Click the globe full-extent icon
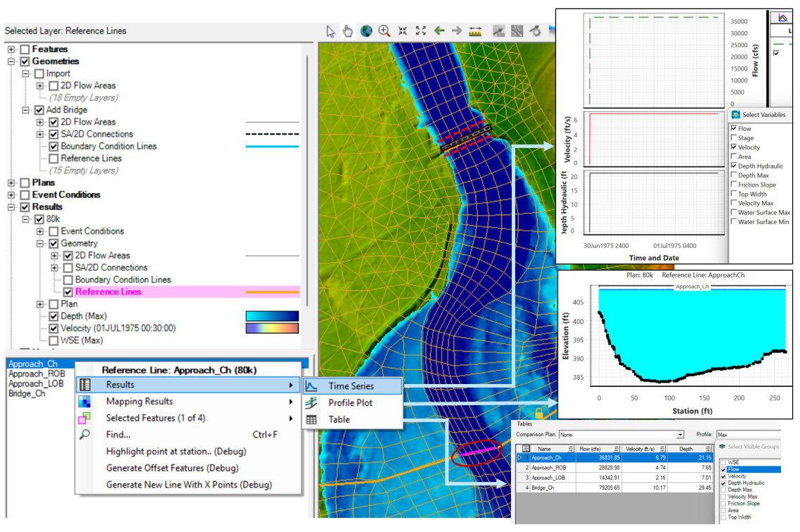 pos(366,31)
